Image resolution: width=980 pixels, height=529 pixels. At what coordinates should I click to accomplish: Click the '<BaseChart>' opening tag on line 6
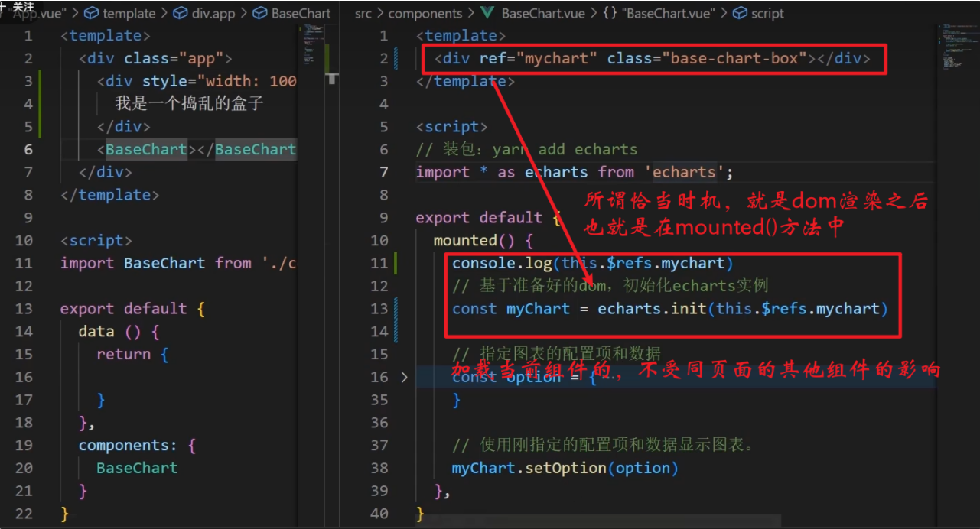147,149
